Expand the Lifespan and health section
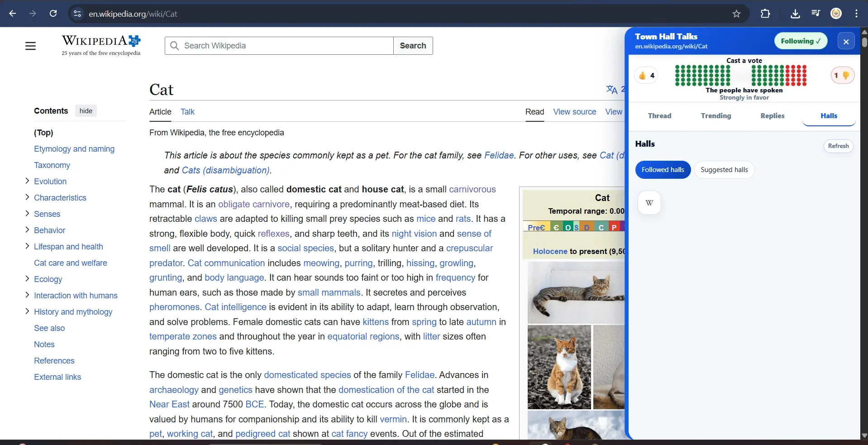Viewport: 868px width, 445px height. tap(27, 246)
